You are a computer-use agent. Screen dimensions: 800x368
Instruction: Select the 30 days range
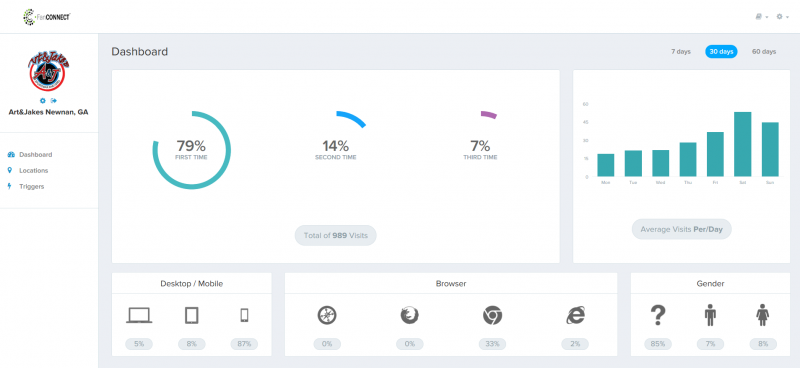point(721,52)
